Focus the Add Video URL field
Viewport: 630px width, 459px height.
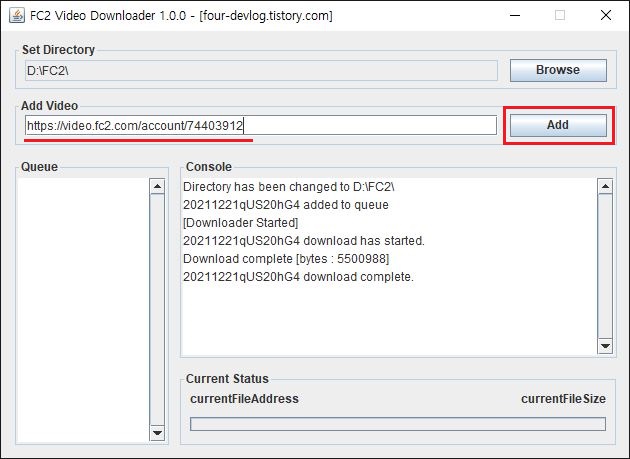(x=261, y=125)
